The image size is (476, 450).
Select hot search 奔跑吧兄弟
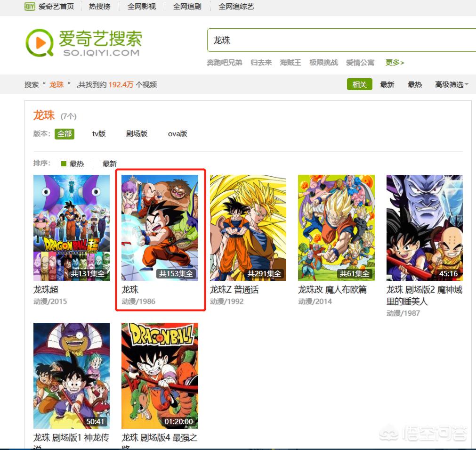pyautogui.click(x=224, y=63)
